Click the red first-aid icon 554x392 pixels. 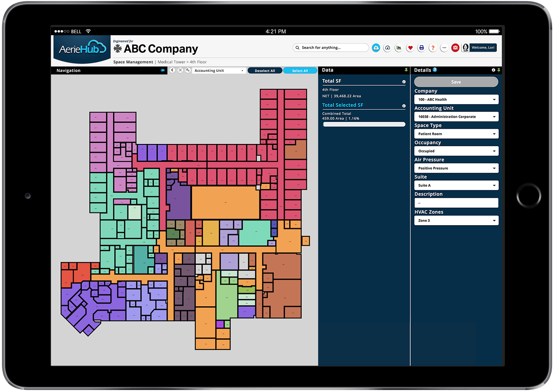455,48
